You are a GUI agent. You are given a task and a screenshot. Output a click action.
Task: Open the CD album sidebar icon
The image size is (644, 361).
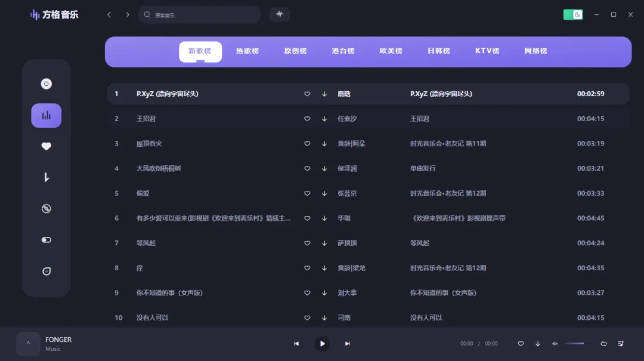47,208
